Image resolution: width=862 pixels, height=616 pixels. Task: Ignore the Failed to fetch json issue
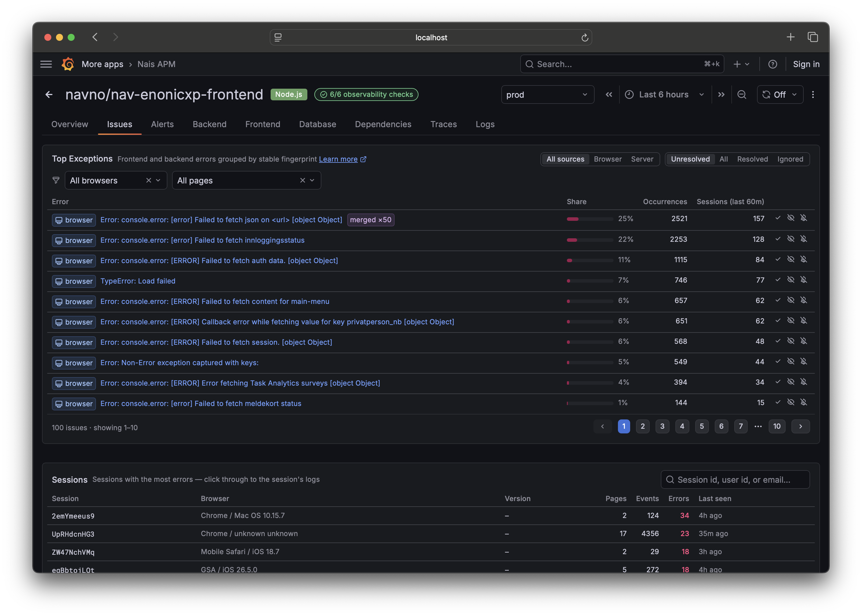point(790,218)
